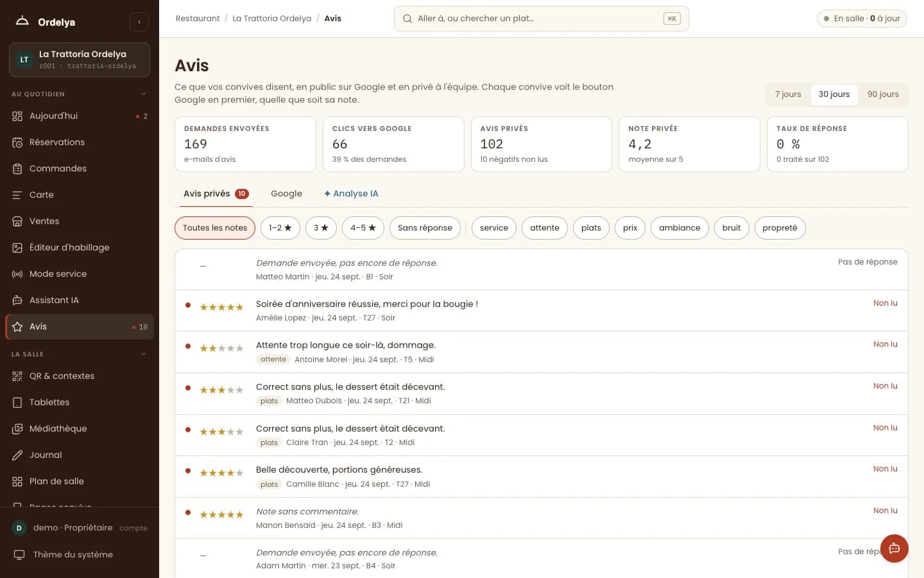Screen dimensions: 924x578
Task: Open Aujourd'hui dashboard icon in sidebar
Action: tap(17, 116)
